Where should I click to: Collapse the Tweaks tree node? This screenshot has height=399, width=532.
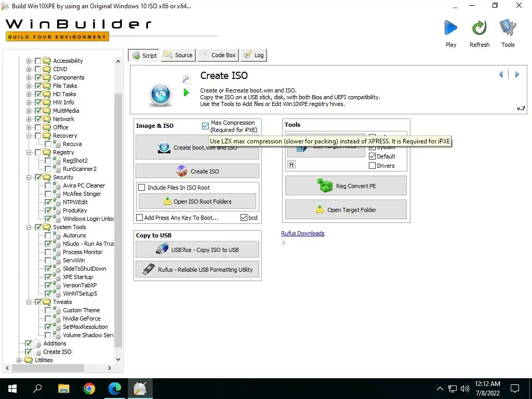click(x=29, y=302)
